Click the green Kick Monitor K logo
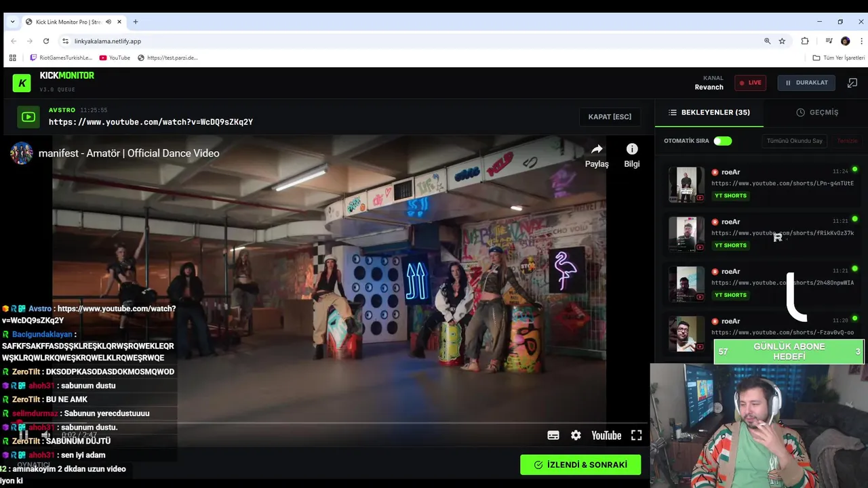 point(22,83)
